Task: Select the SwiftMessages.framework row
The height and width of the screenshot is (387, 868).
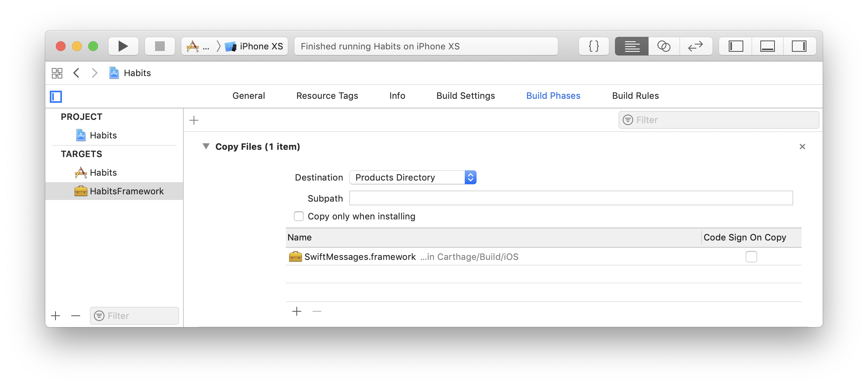Action: pyautogui.click(x=543, y=257)
